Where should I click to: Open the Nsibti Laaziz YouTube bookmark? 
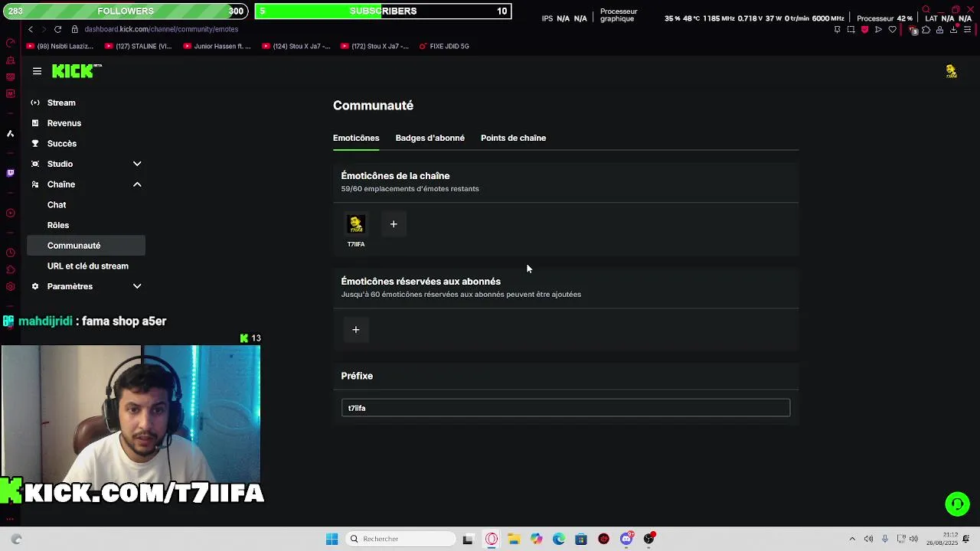click(x=60, y=46)
